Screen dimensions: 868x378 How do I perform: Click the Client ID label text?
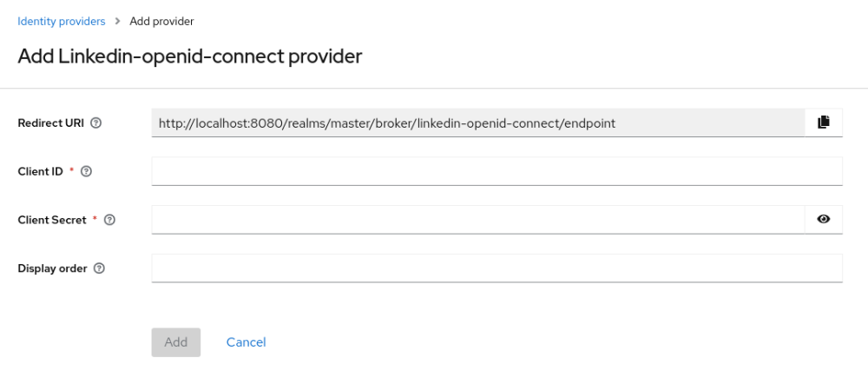40,172
